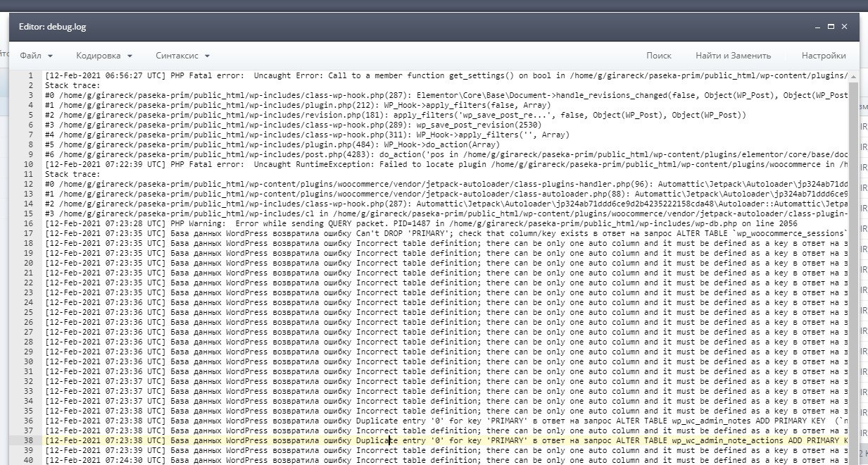Click the 'revision.php(181): apply_filters' trace line
This screenshot has height=465, width=868.
click(x=396, y=115)
